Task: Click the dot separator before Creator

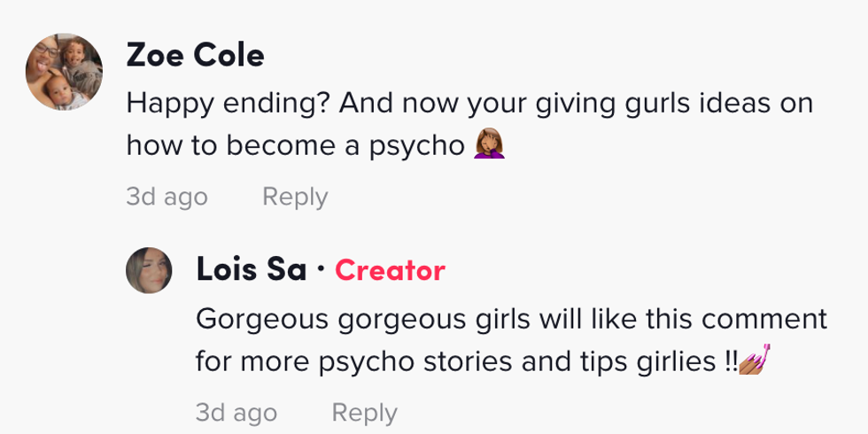Action: (x=321, y=268)
